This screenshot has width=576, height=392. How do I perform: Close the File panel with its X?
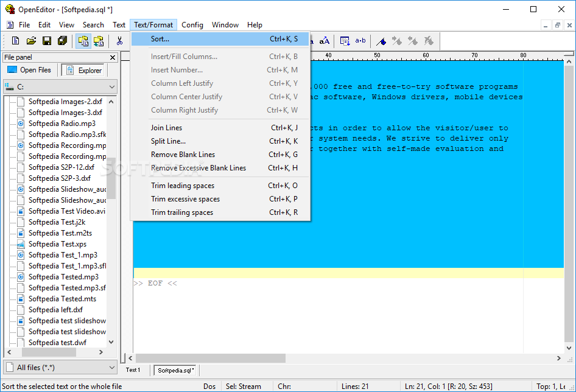click(x=113, y=57)
